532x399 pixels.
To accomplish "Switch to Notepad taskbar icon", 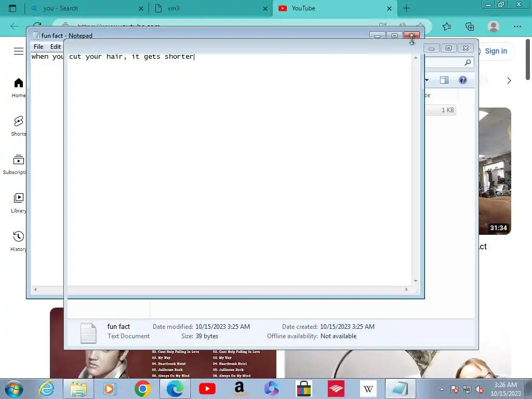I will [x=401, y=389].
